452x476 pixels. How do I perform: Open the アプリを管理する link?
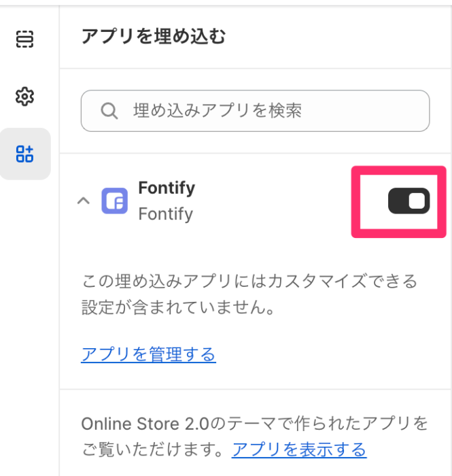[x=148, y=354]
